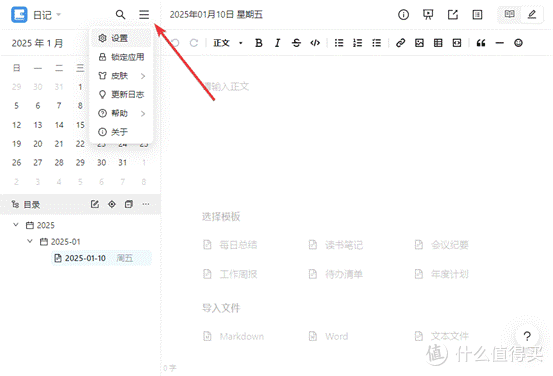Select 更新日志 from the menu
The width and height of the screenshot is (553, 376).
click(x=121, y=94)
